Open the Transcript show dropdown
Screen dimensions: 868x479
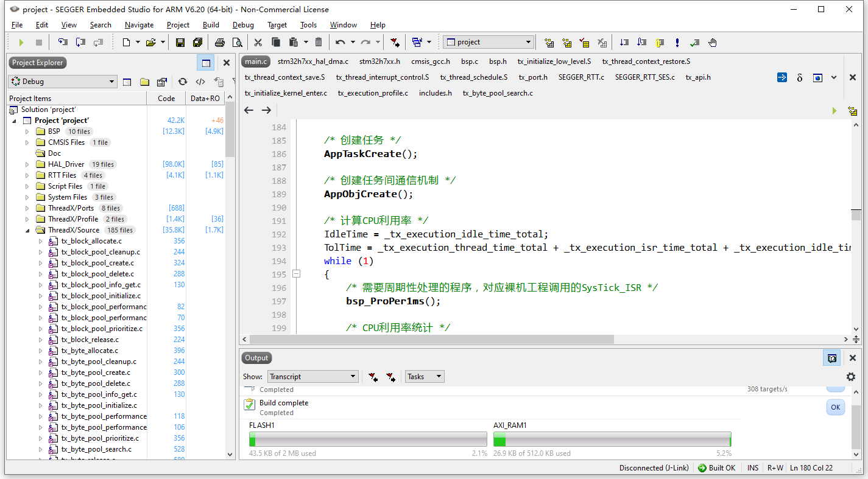click(x=312, y=377)
